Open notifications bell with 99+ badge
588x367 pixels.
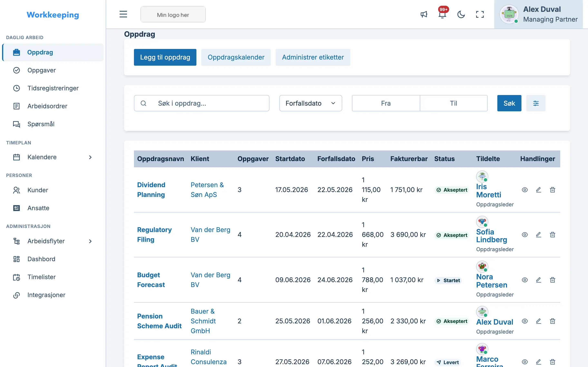[442, 14]
